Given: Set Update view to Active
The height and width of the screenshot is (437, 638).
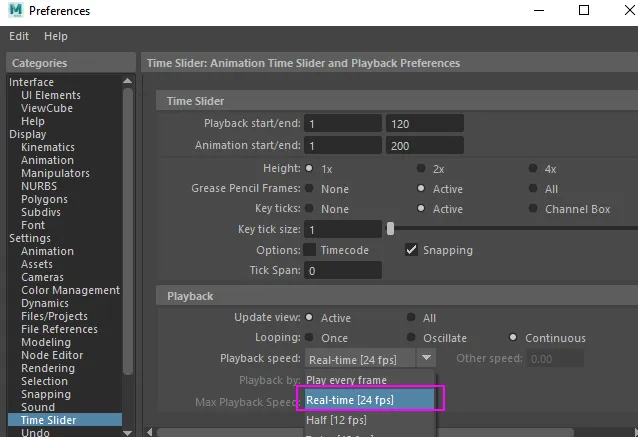Looking at the screenshot, I should coord(310,317).
